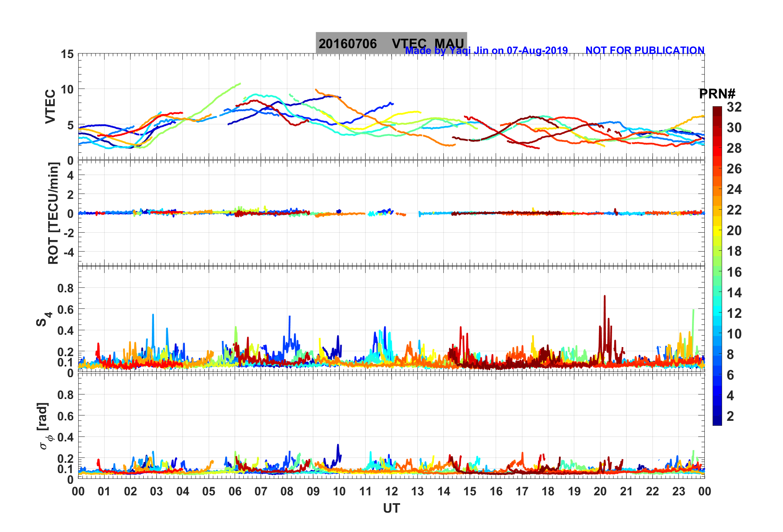The width and height of the screenshot is (783, 532).
Task: Click the green colorbar segment beside label 16
Action: [717, 272]
